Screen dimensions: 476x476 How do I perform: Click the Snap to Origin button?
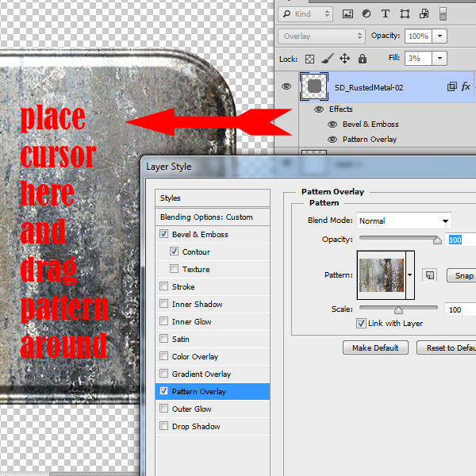(462, 275)
